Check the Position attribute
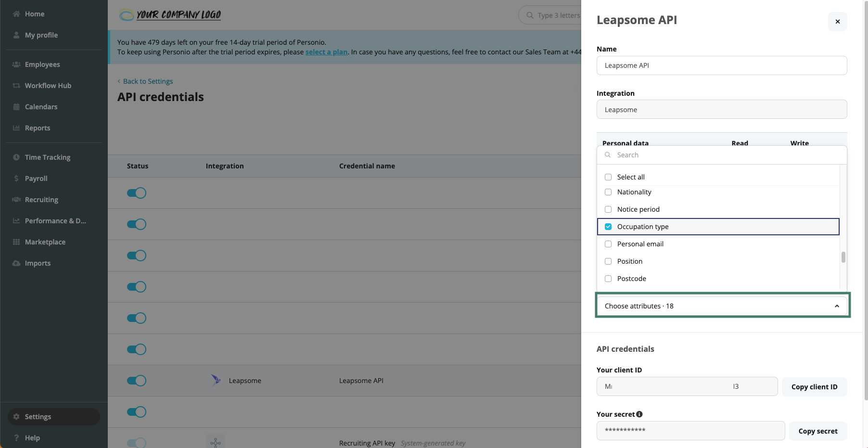Image resolution: width=868 pixels, height=448 pixels. pos(608,261)
